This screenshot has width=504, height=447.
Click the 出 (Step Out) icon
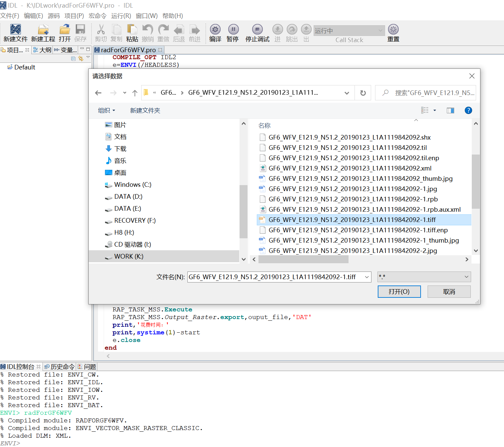click(x=306, y=29)
